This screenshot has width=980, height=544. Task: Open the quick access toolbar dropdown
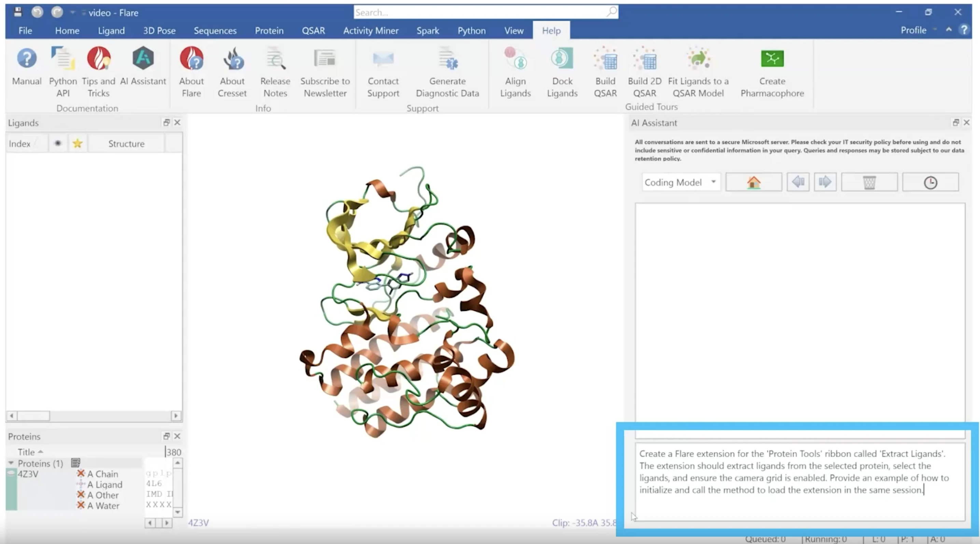[x=72, y=13]
